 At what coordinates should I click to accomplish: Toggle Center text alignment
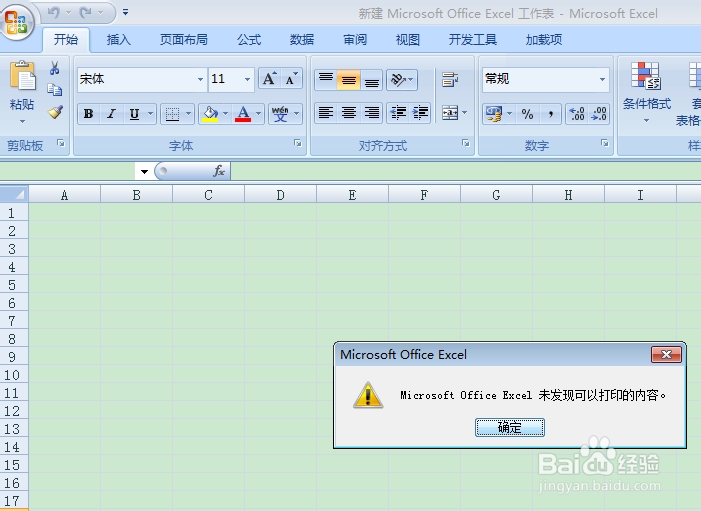[x=349, y=113]
